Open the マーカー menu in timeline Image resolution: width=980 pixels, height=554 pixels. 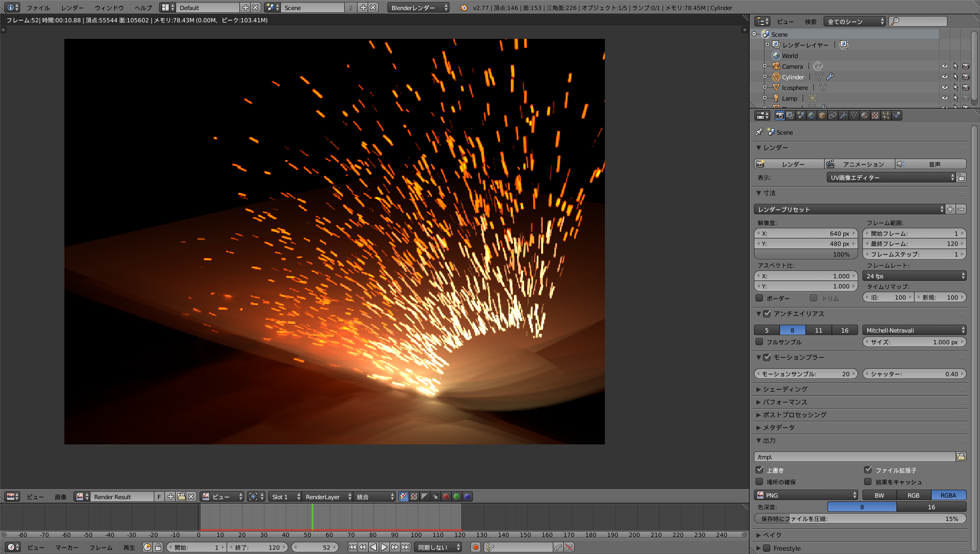point(67,547)
